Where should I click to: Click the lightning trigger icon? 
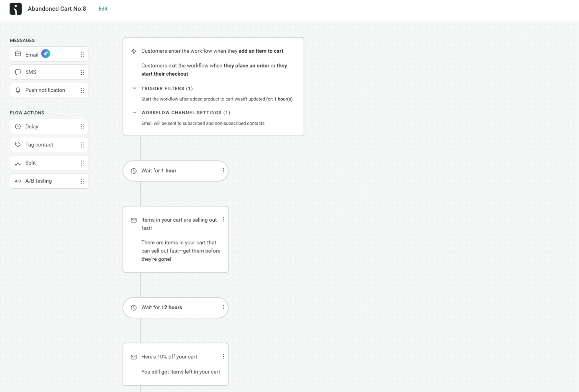pos(134,51)
